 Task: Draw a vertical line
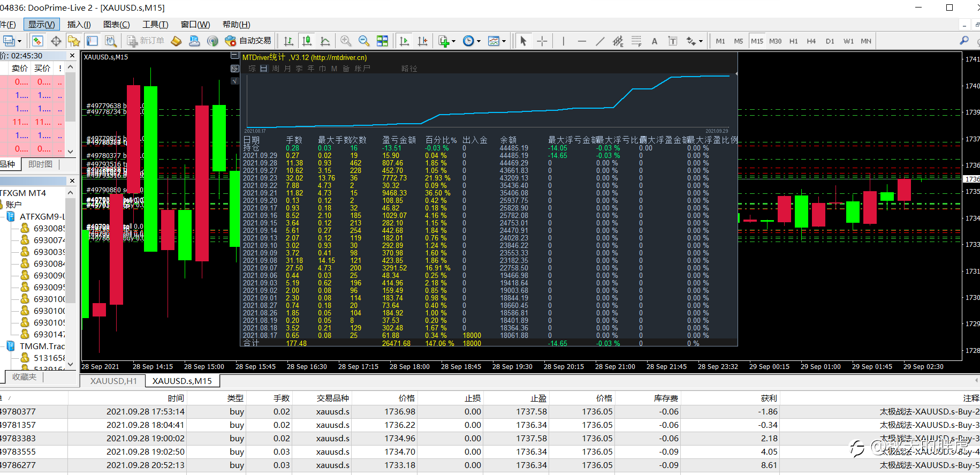pyautogui.click(x=563, y=41)
